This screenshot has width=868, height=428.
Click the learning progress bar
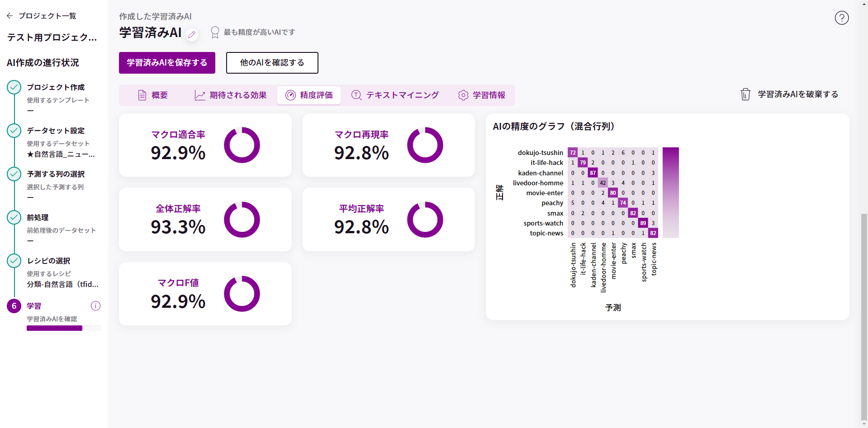63,328
